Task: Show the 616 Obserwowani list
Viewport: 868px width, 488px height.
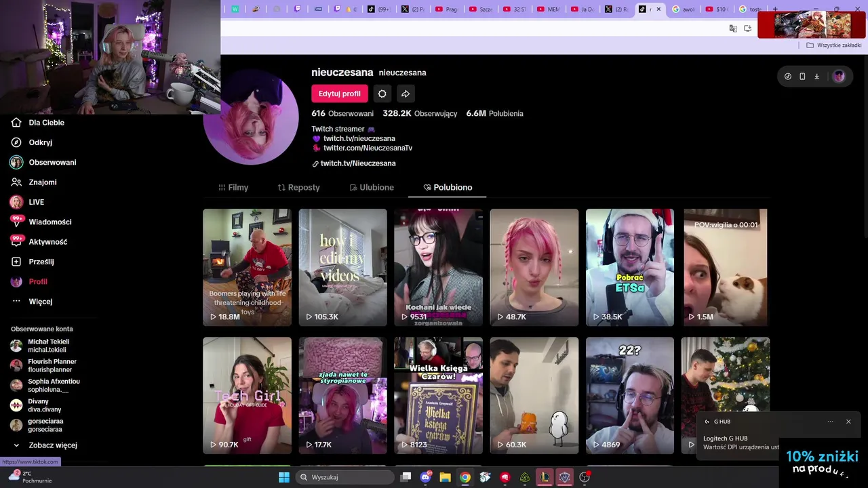Action: point(342,113)
